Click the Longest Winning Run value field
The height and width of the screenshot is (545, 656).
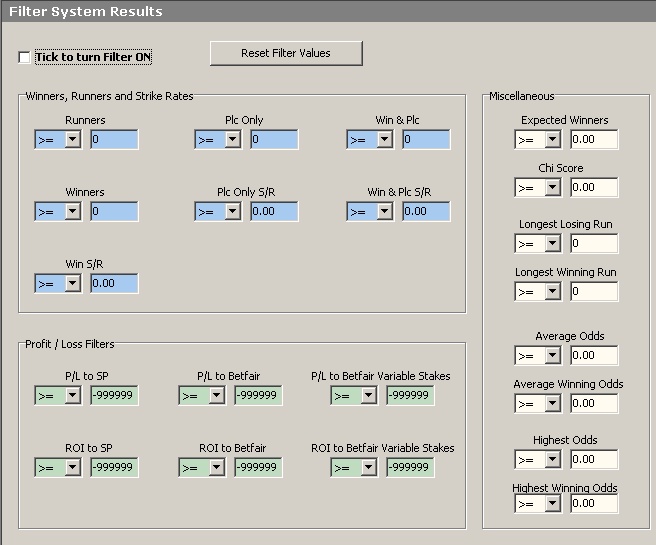point(594,292)
